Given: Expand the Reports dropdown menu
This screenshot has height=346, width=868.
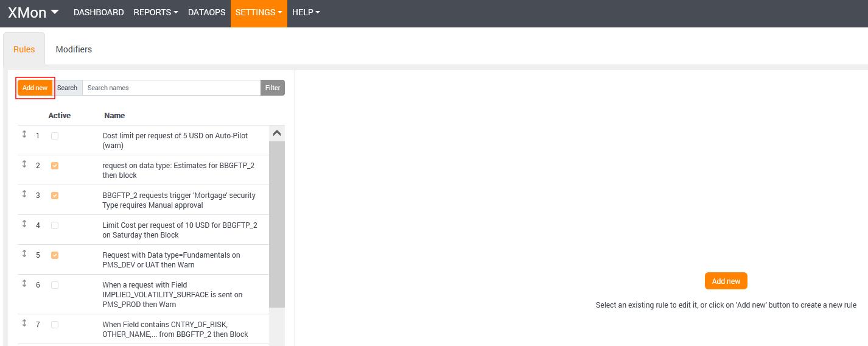Looking at the screenshot, I should pyautogui.click(x=155, y=12).
